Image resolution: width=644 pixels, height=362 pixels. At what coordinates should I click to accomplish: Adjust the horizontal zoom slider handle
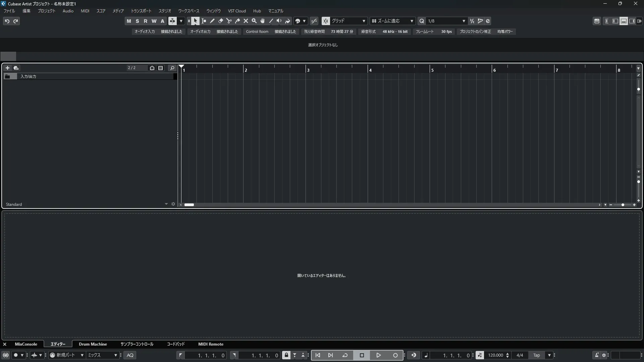click(623, 205)
